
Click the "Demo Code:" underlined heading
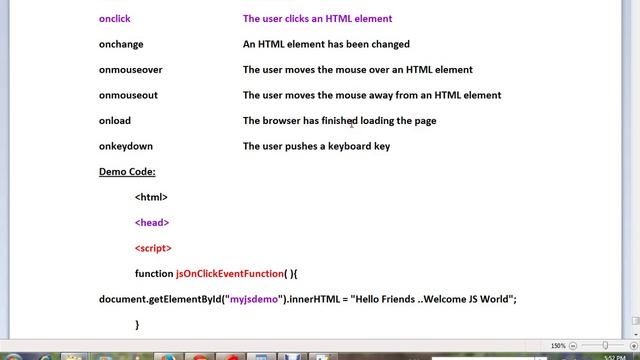pyautogui.click(x=127, y=172)
